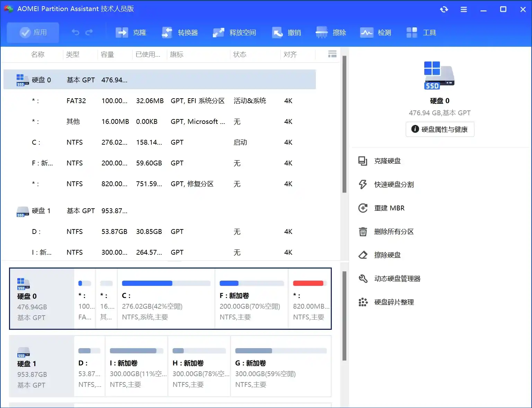Open the 擦除 (Wipe) tool
Screen dimensions: 532x408
pyautogui.click(x=331, y=32)
